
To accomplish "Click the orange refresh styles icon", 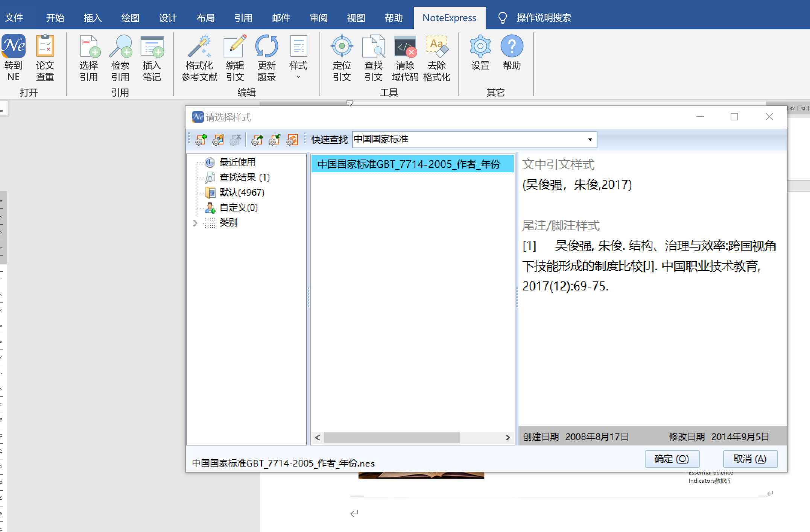I will (x=292, y=140).
